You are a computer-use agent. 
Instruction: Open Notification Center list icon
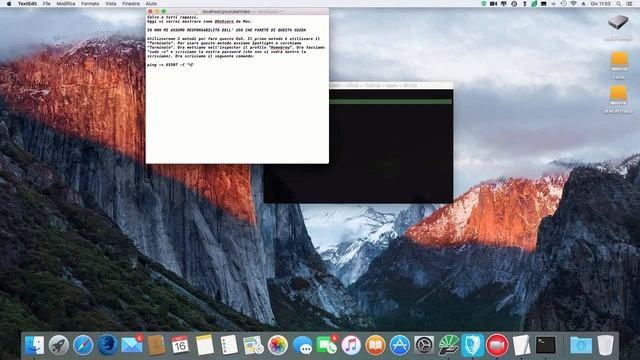pos(630,4)
